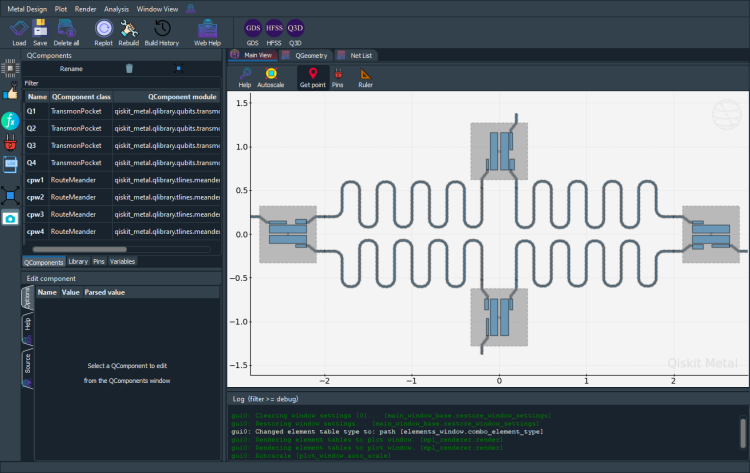Select the QComponents bottom tab
The width and height of the screenshot is (750, 473).
coord(44,262)
